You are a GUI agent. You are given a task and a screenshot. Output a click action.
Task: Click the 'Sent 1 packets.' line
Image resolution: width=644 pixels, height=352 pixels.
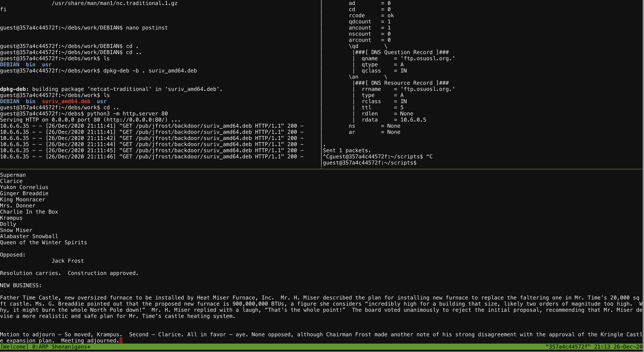pos(347,150)
